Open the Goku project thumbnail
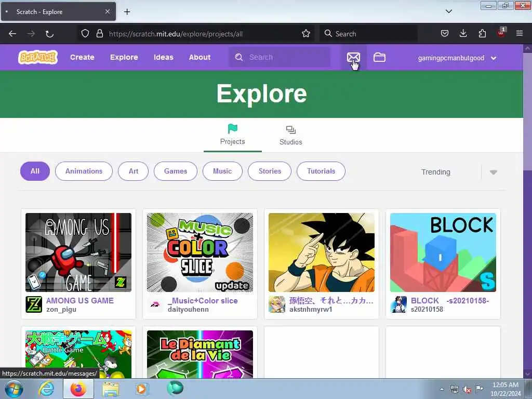532x399 pixels. [321, 252]
